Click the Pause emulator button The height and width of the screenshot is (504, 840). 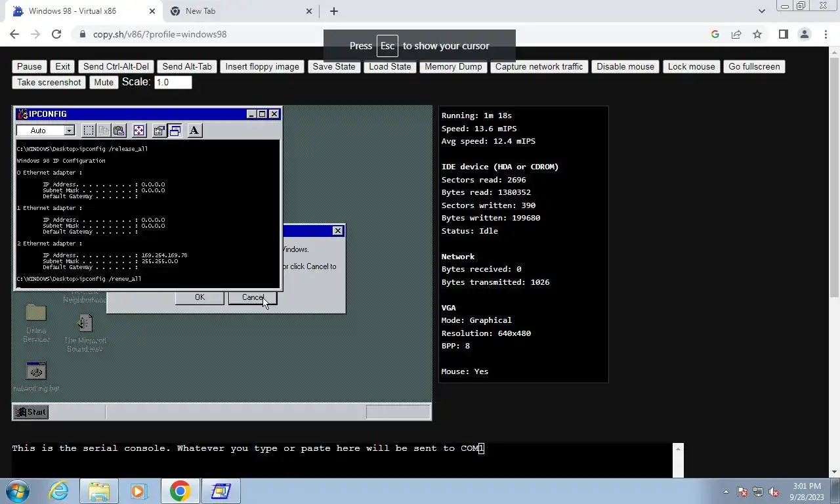[30, 66]
